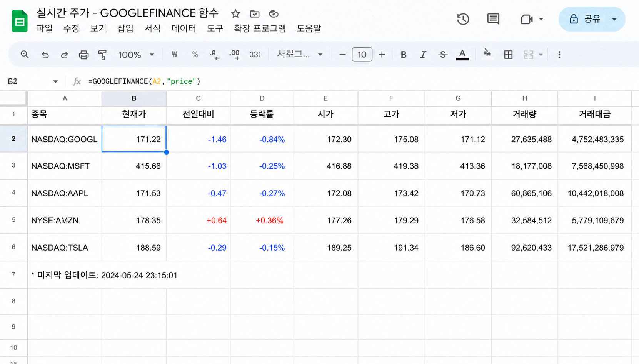The width and height of the screenshot is (639, 364).
Task: Select cell with value 191.34
Action: pyautogui.click(x=391, y=248)
